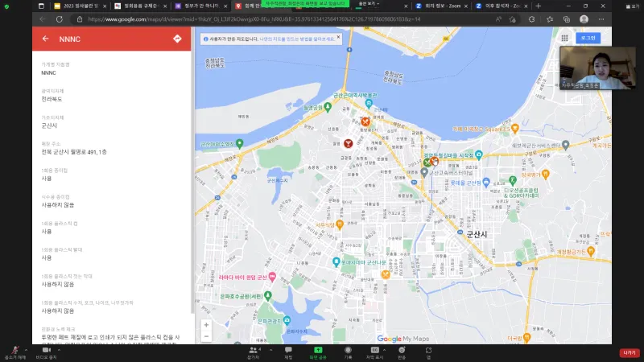The height and width of the screenshot is (362, 644).
Task: Start recording in Zoom
Action: point(348,352)
